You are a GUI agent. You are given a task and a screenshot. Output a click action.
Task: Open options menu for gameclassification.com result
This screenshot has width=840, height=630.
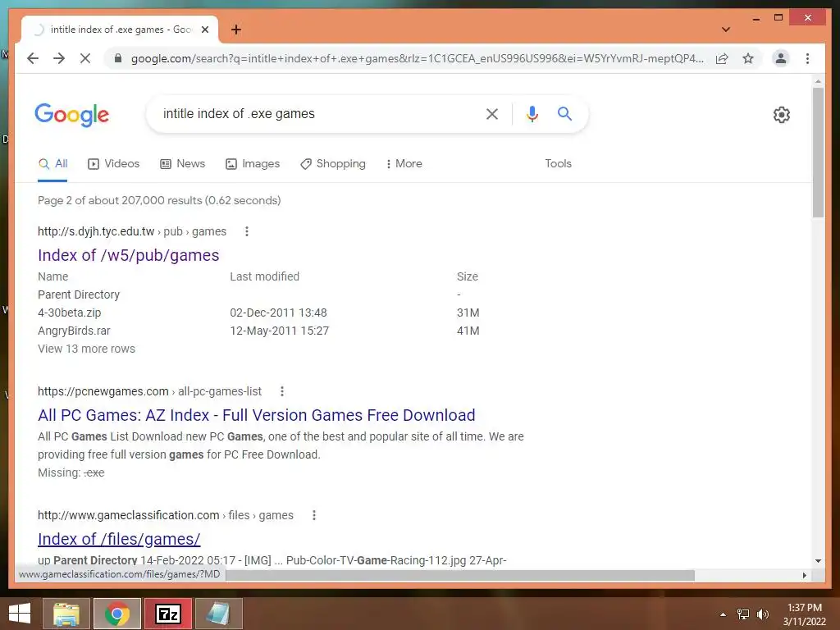[314, 515]
